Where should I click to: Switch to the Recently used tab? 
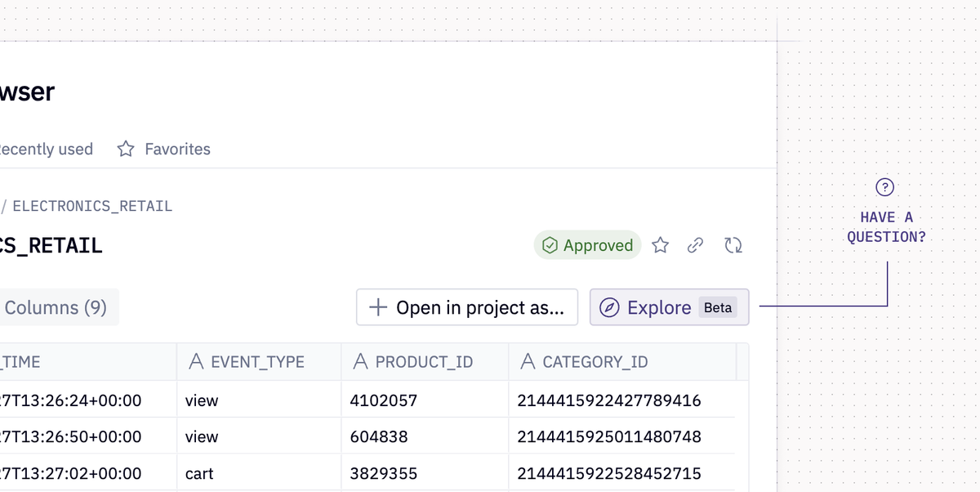(x=47, y=149)
